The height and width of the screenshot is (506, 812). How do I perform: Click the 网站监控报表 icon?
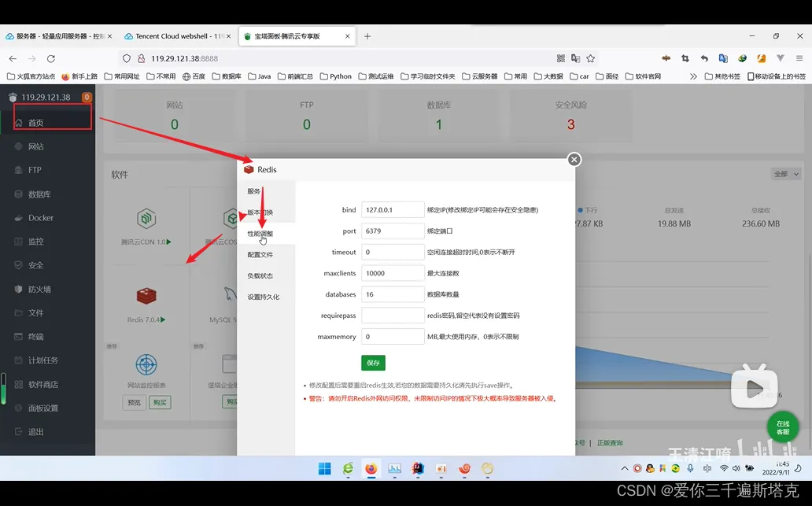click(x=146, y=364)
